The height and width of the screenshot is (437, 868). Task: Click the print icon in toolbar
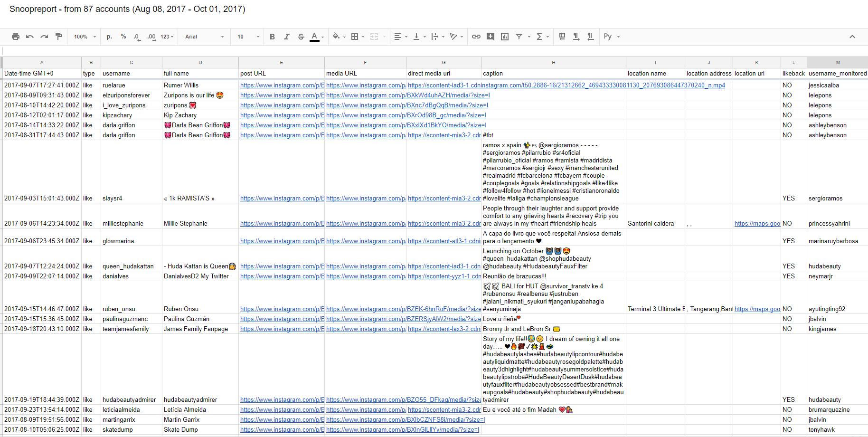(16, 37)
